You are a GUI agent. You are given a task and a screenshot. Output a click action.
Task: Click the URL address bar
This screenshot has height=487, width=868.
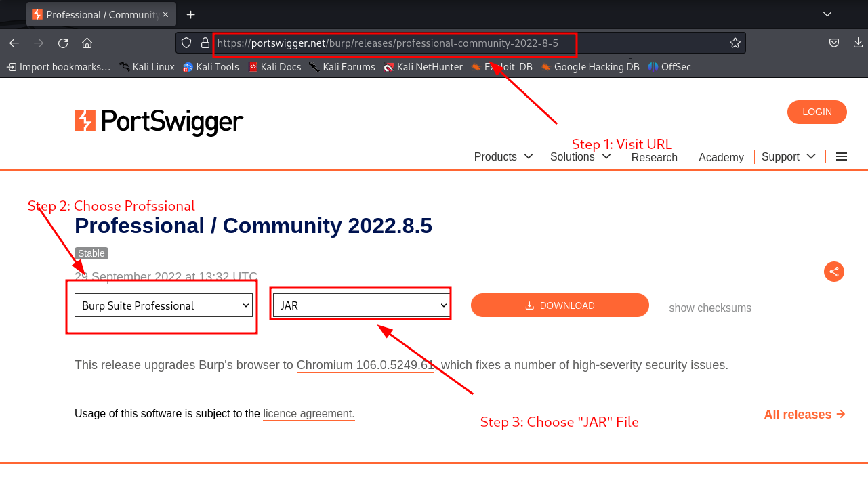461,43
